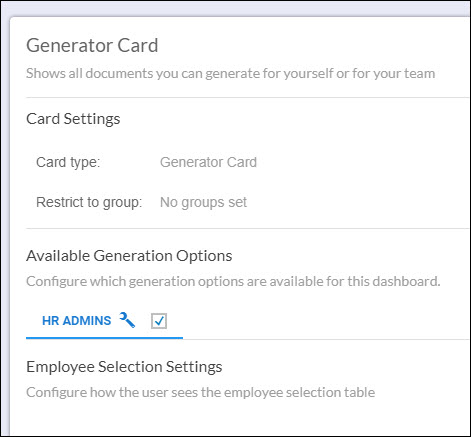Click the 'Configure how the user sees' description
Viewport: 471px width, 437px height.
pos(200,392)
